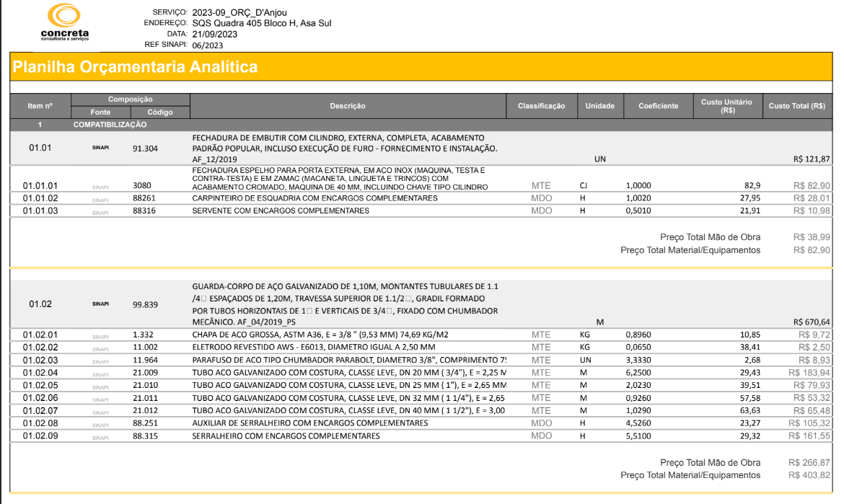The image size is (844, 504).
Task: Click the Fonte column header
Action: point(101,112)
